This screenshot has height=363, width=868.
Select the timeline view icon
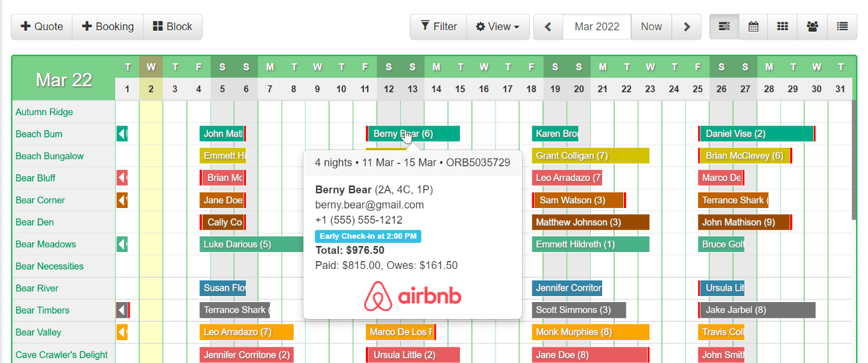(723, 27)
